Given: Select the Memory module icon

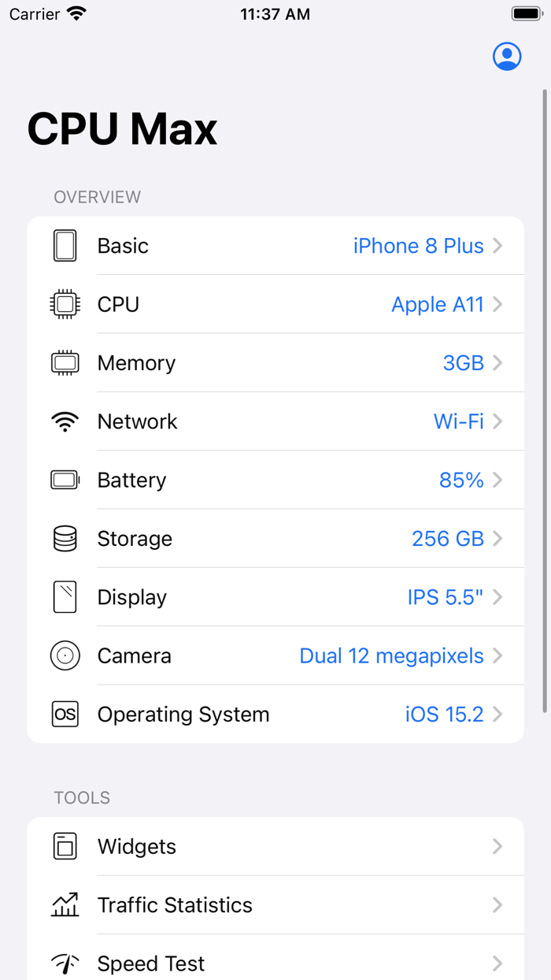Looking at the screenshot, I should tap(65, 362).
